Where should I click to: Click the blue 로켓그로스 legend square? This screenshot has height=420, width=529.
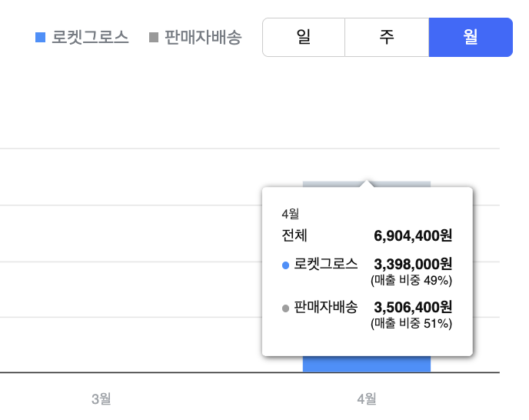click(41, 37)
